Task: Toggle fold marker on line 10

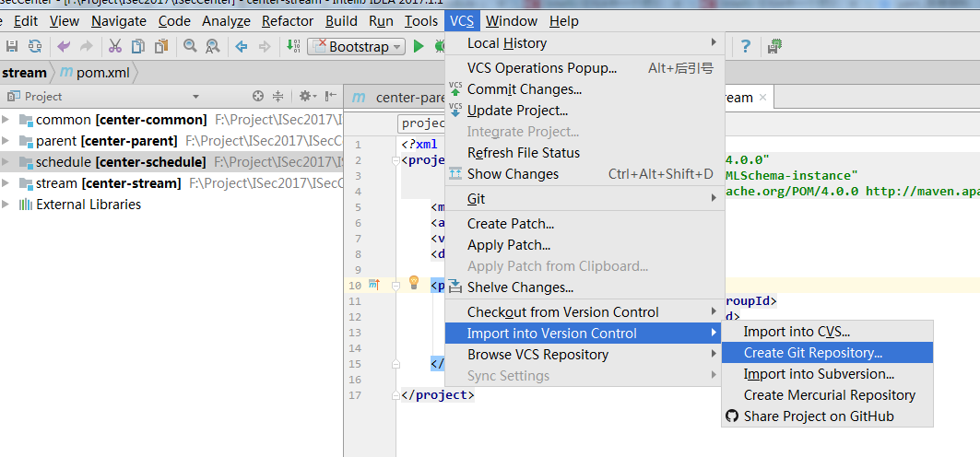Action: coord(395,286)
